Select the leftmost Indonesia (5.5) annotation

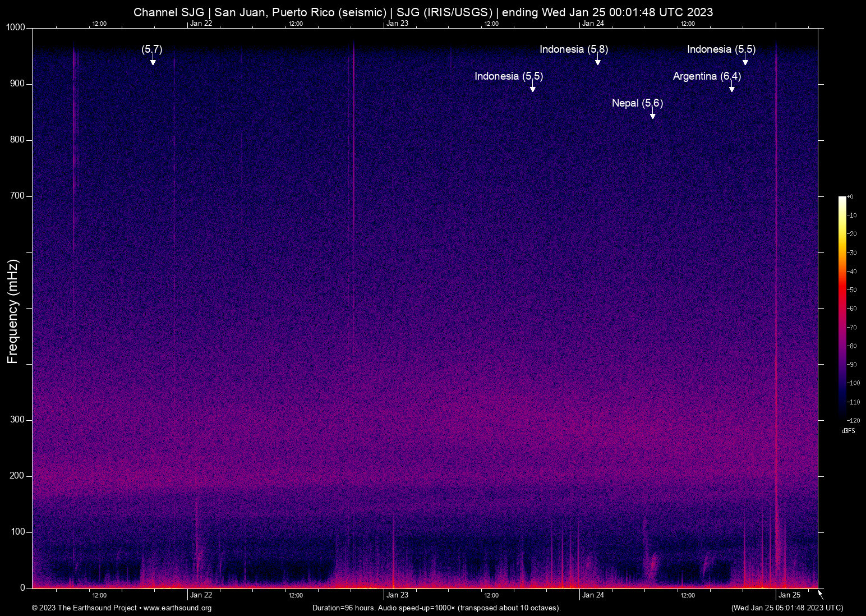tap(508, 76)
